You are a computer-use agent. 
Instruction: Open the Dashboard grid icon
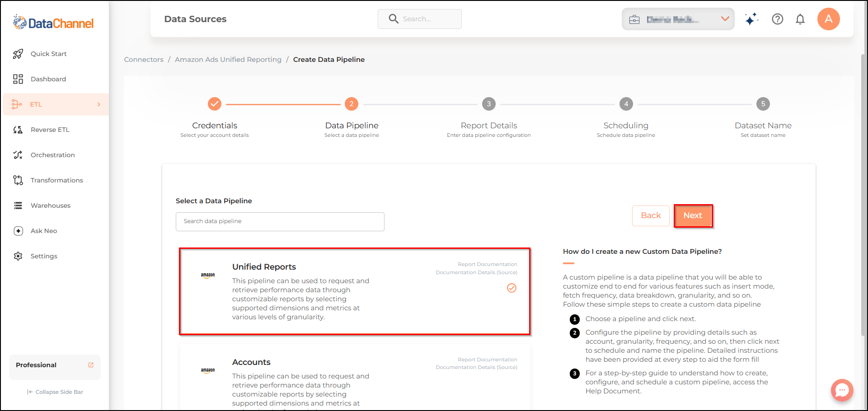(18, 79)
